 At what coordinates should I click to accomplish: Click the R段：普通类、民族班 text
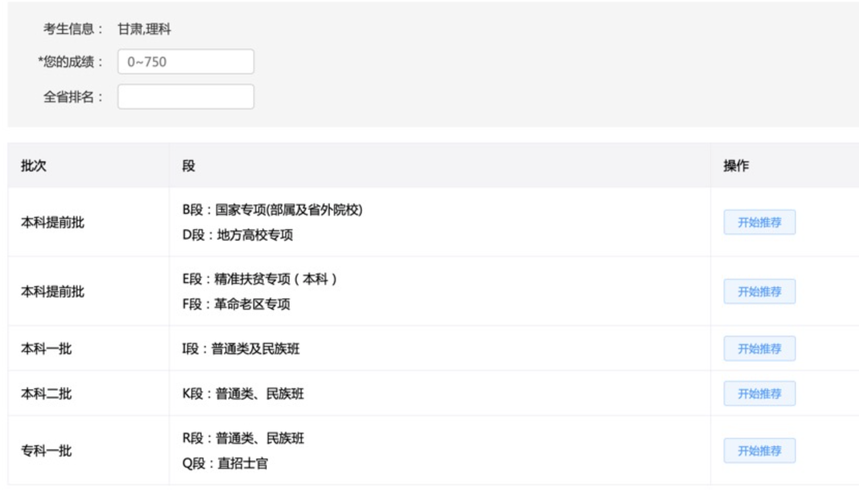click(x=243, y=439)
